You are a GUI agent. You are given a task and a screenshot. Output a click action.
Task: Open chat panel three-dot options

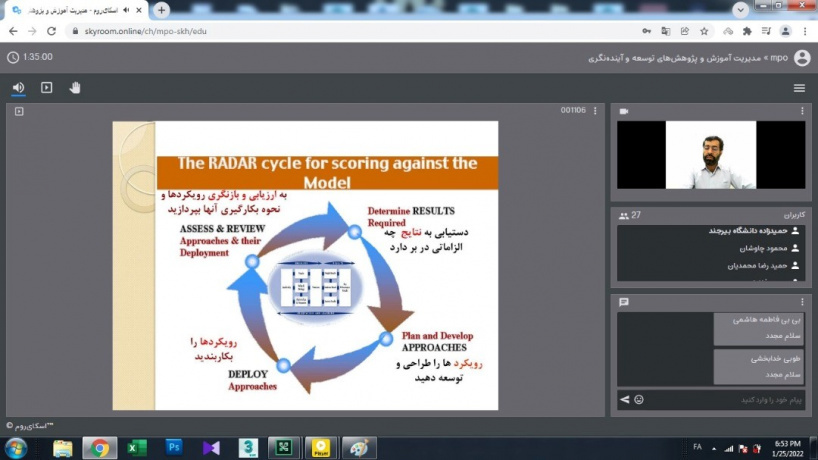[801, 301]
